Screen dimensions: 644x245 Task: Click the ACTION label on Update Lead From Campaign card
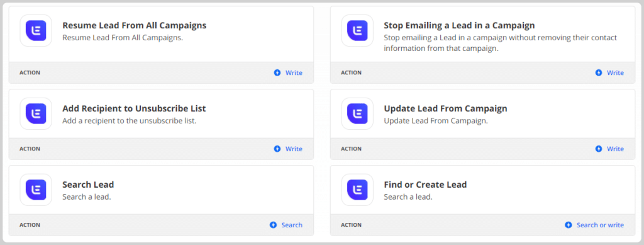(x=351, y=149)
